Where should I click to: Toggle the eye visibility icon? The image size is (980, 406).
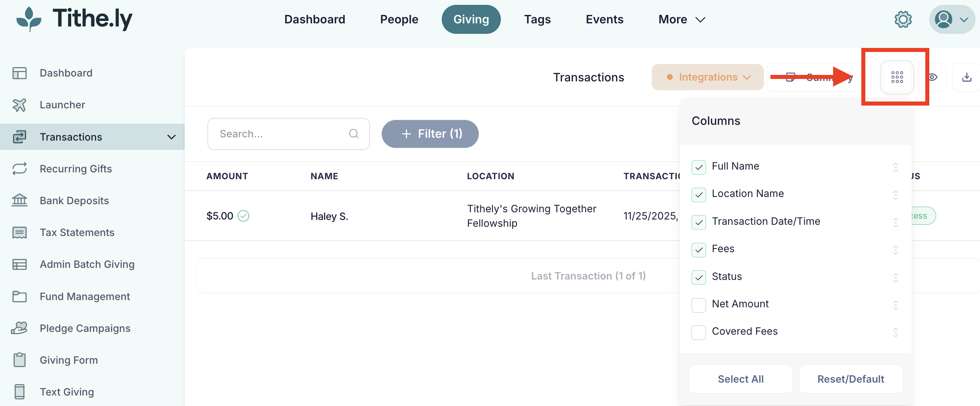(x=933, y=77)
